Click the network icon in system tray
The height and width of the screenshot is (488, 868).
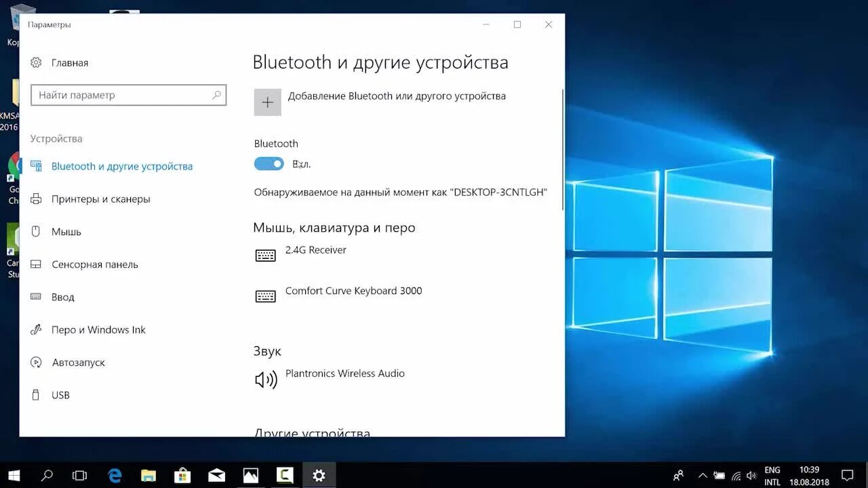[x=736, y=476]
